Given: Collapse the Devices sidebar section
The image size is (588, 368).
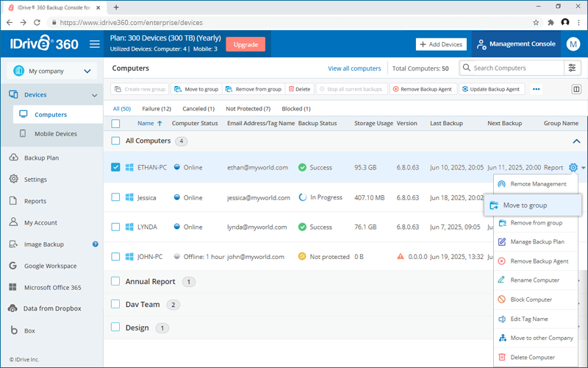Looking at the screenshot, I should pos(94,95).
